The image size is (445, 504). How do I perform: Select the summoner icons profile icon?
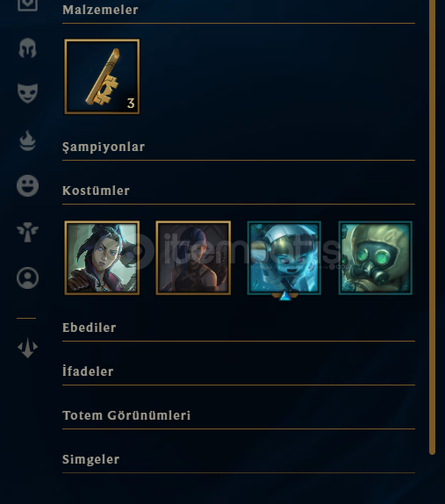click(x=27, y=277)
